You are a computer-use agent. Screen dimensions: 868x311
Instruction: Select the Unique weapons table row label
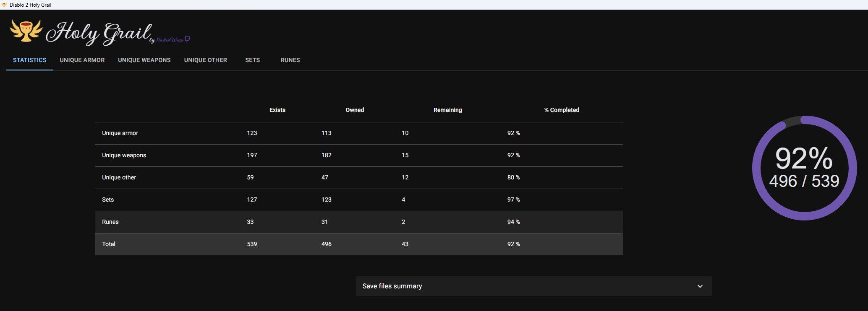point(124,155)
